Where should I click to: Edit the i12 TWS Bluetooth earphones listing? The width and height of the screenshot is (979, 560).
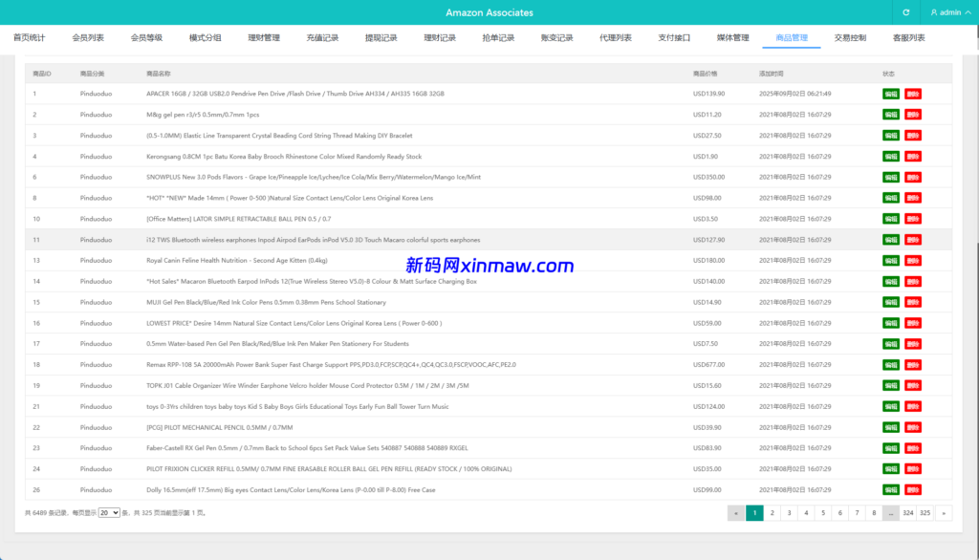coord(890,240)
